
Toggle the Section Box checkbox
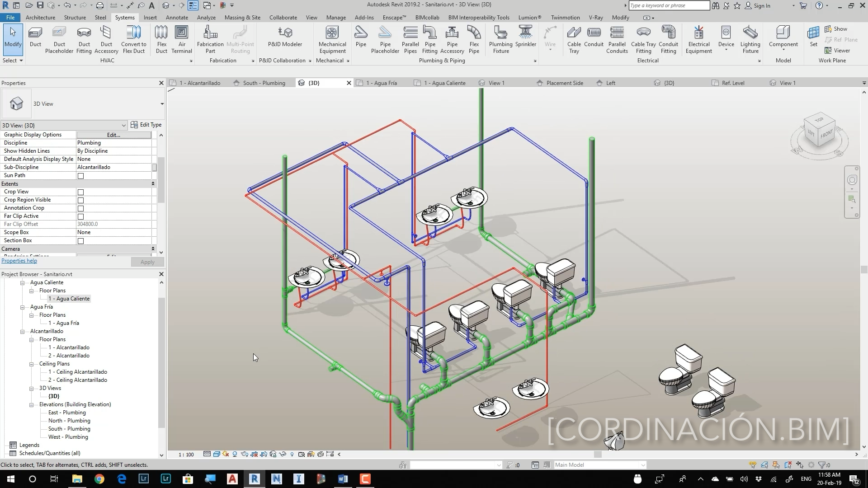tap(81, 241)
